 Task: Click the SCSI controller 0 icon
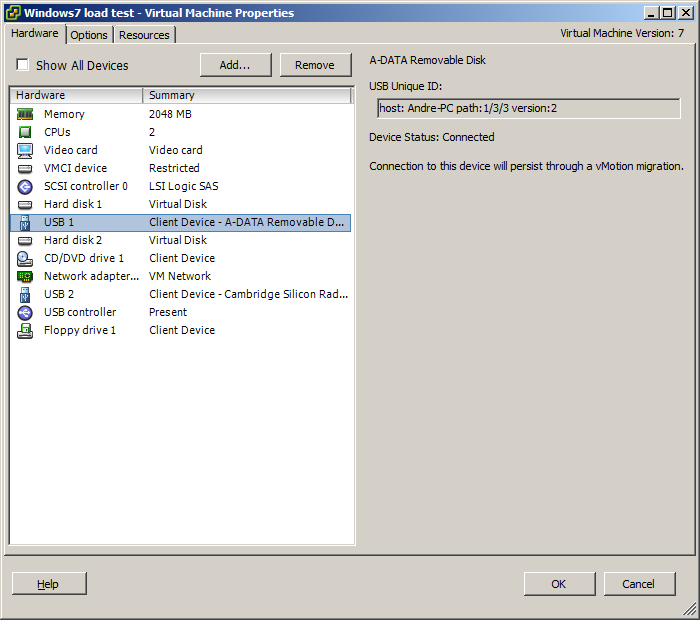25,187
